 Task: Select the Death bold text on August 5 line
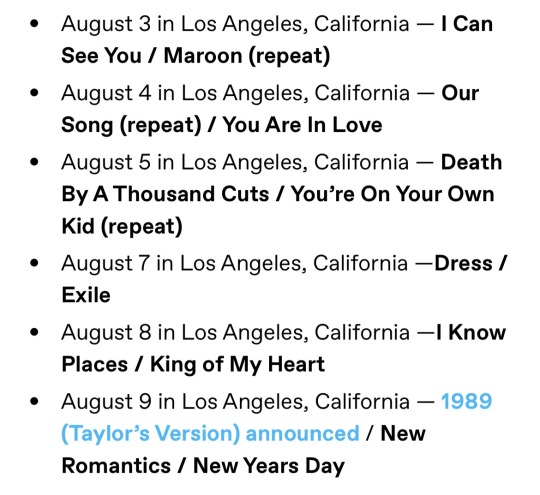471,162
